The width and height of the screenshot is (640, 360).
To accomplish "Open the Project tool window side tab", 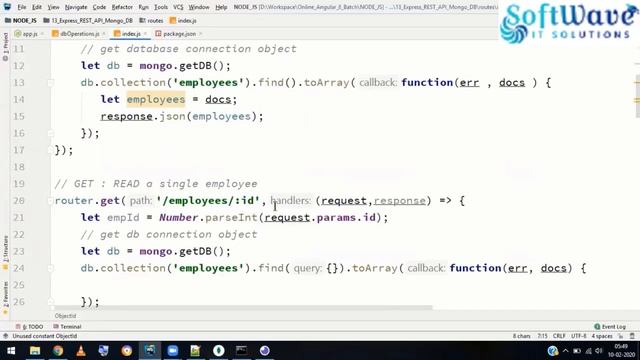I will click(5, 46).
